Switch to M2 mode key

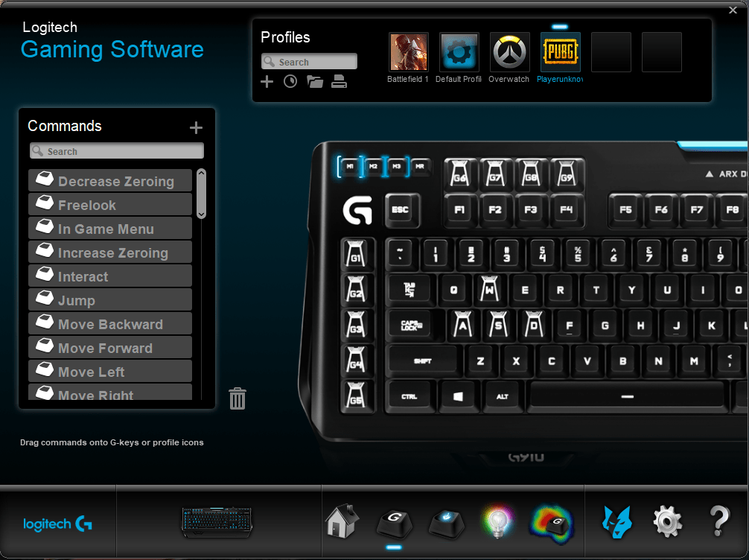(374, 166)
